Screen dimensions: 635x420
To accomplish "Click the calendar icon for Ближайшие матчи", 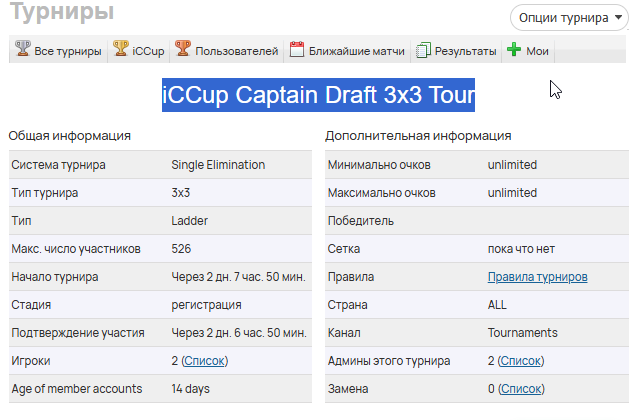I will (x=297, y=49).
